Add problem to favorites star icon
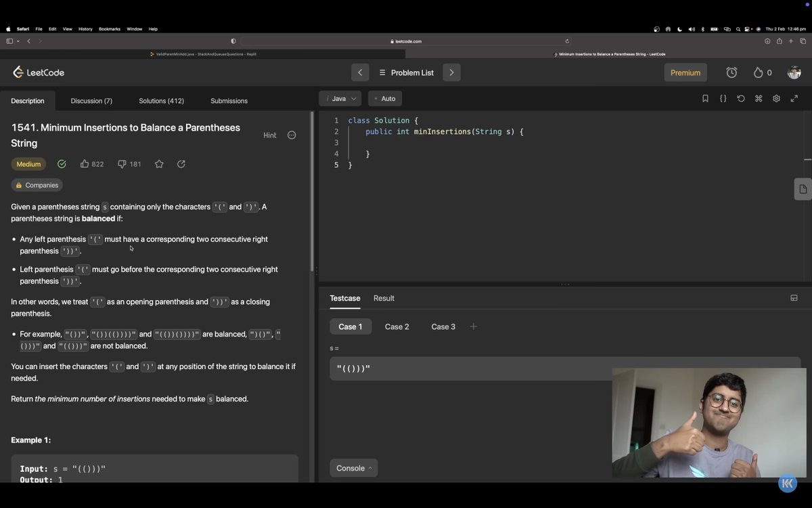The height and width of the screenshot is (508, 812). click(x=159, y=164)
